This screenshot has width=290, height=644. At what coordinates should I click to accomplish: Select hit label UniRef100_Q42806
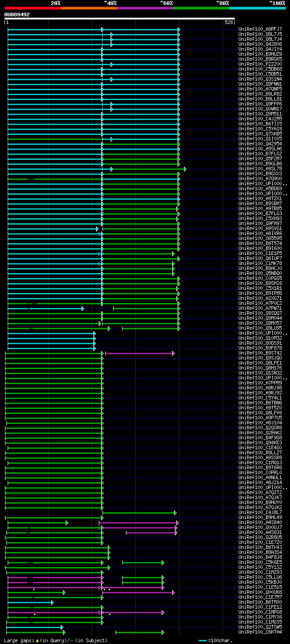(261, 44)
